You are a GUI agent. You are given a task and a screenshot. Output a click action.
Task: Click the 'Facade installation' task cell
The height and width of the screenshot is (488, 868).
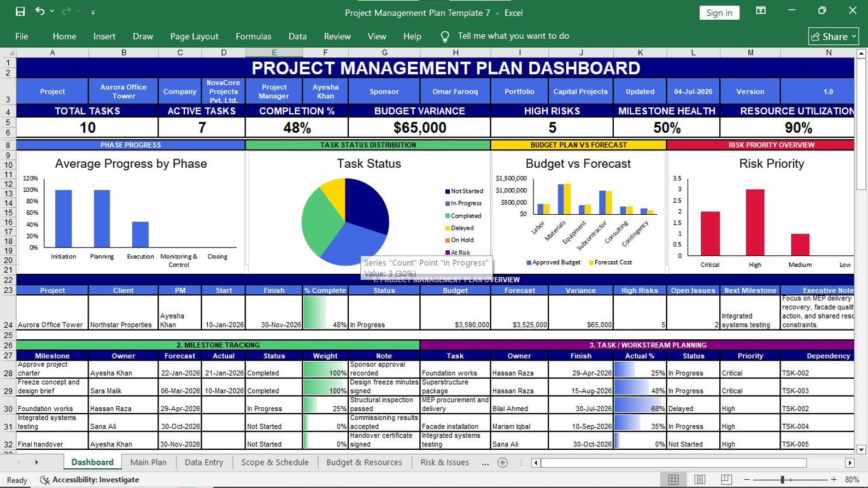(455, 423)
